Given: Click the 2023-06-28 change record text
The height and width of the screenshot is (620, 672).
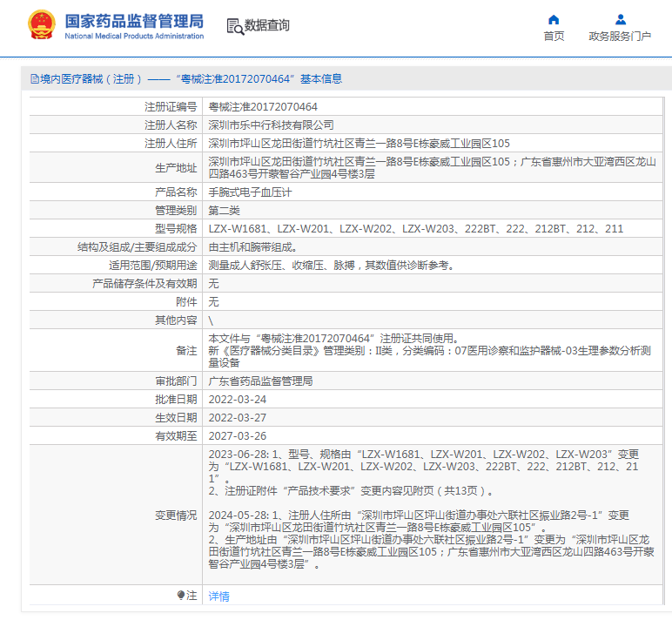Looking at the screenshot, I should (x=424, y=473).
